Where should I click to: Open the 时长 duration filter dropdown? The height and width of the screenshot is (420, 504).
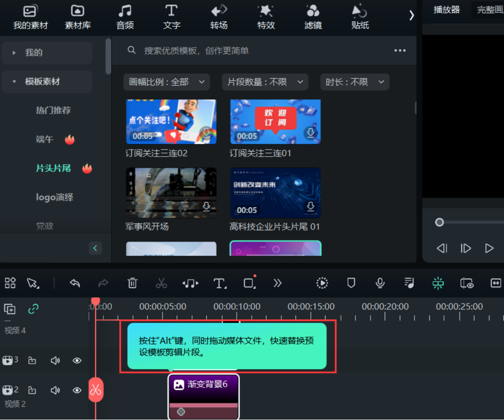pyautogui.click(x=355, y=82)
